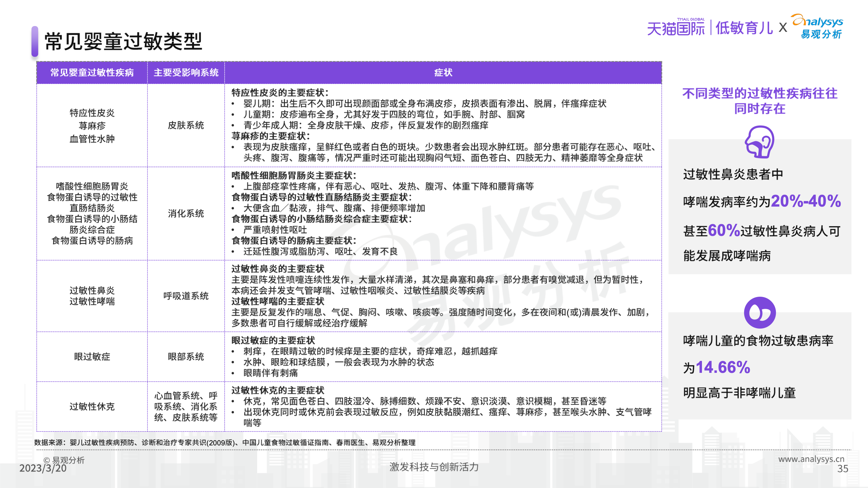Select bullet 严重喷射性呕吐
Viewport: 868px width, 488px height.
click(269, 230)
